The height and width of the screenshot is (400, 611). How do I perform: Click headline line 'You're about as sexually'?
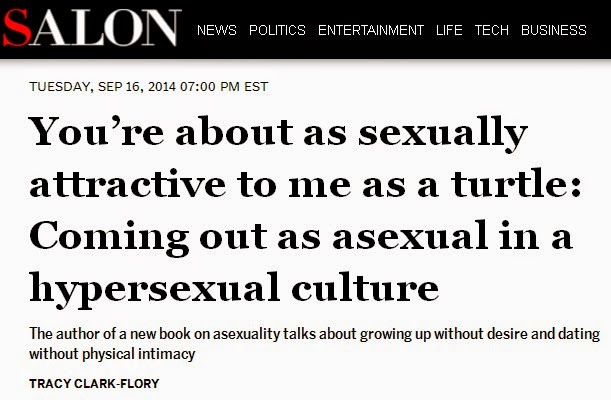point(277,133)
